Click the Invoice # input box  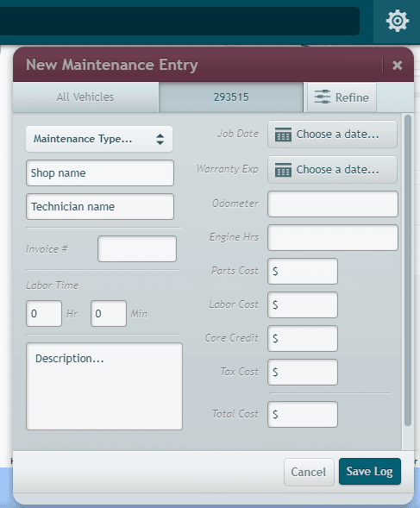(137, 248)
